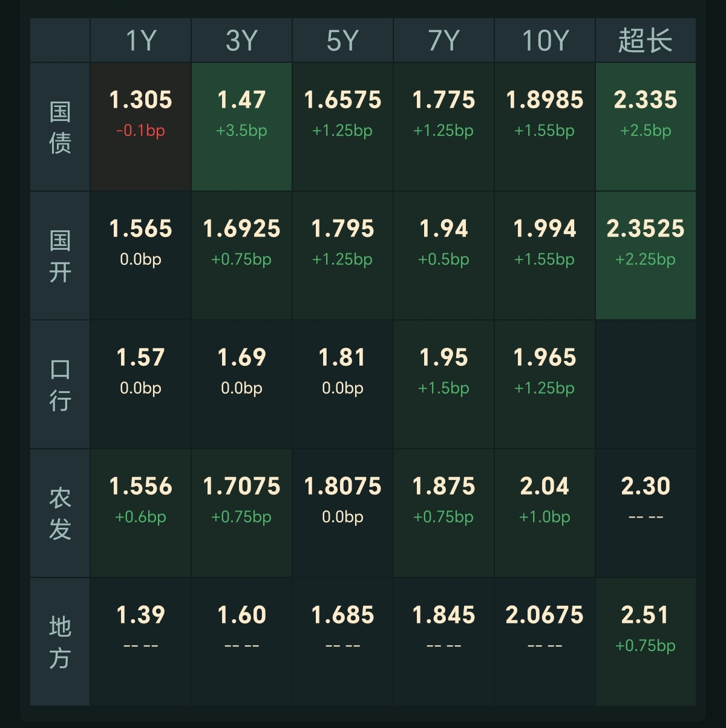Click the 口行 row label
The image size is (726, 728).
point(60,385)
